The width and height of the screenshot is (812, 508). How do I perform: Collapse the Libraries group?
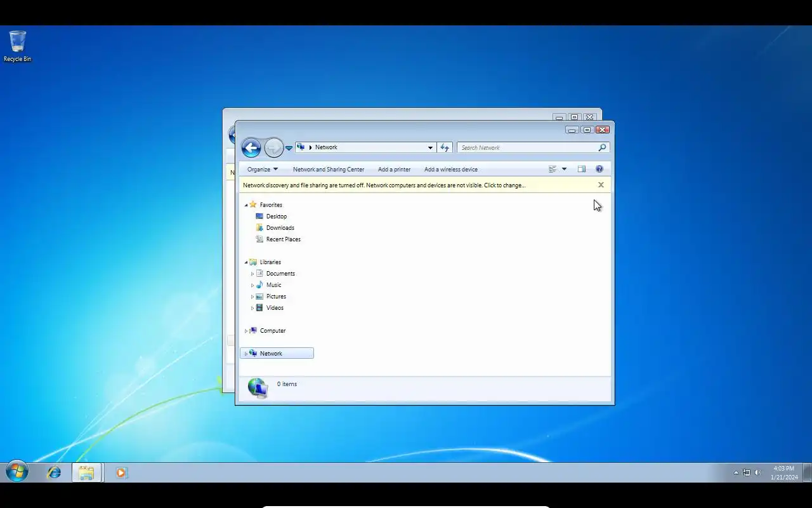tap(246, 262)
